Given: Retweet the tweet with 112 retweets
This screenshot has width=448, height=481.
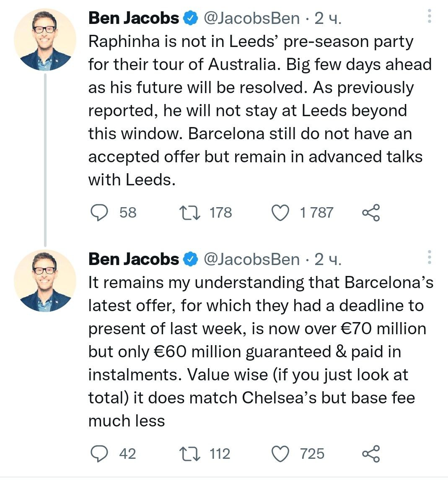Looking at the screenshot, I should 189,454.
